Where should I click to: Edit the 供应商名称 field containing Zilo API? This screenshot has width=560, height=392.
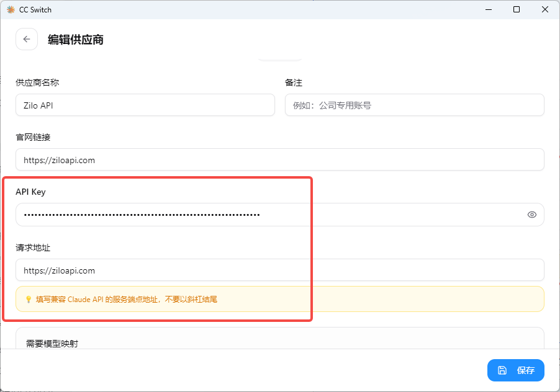click(145, 105)
